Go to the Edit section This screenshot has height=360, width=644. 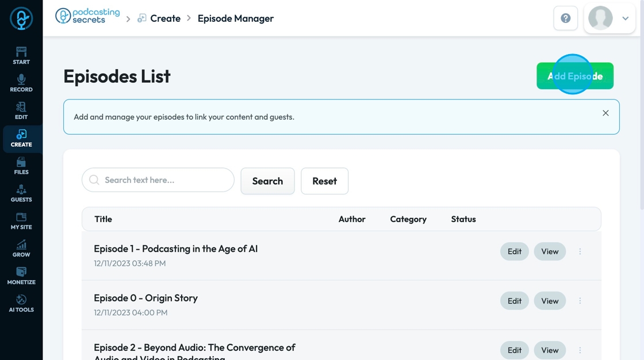21,111
